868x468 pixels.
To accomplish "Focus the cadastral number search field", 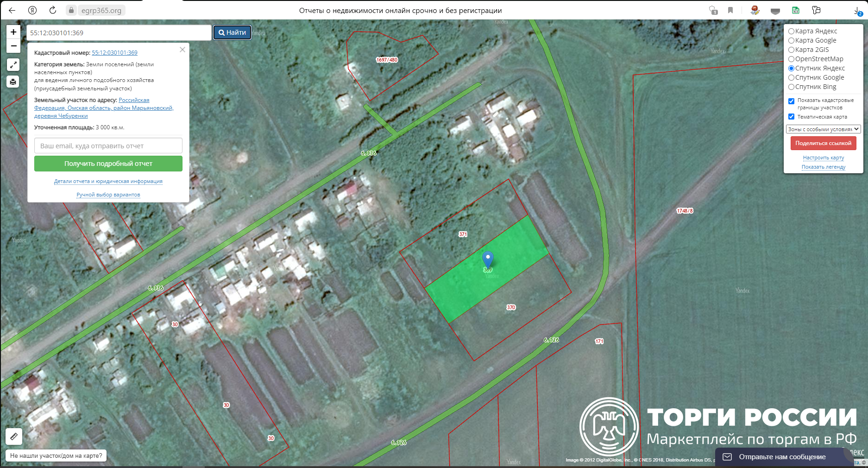I will (119, 32).
